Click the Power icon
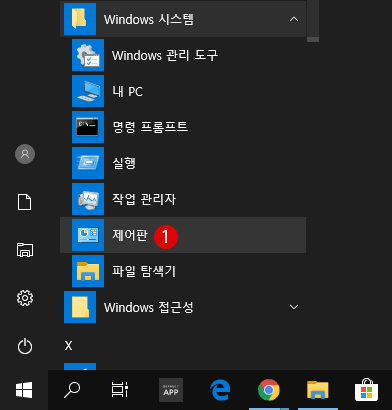Screen dimensions: 392x410 tap(25, 346)
